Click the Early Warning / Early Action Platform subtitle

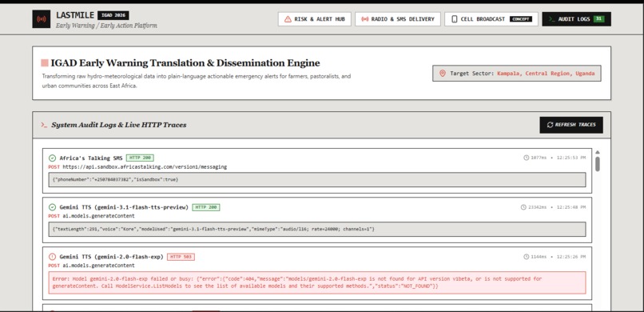click(106, 26)
